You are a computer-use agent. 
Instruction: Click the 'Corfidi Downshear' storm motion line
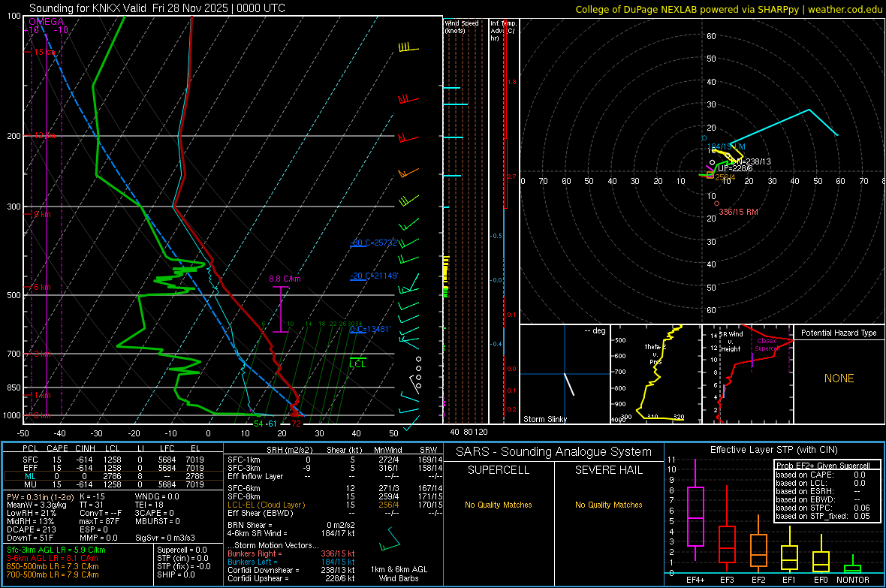point(291,570)
